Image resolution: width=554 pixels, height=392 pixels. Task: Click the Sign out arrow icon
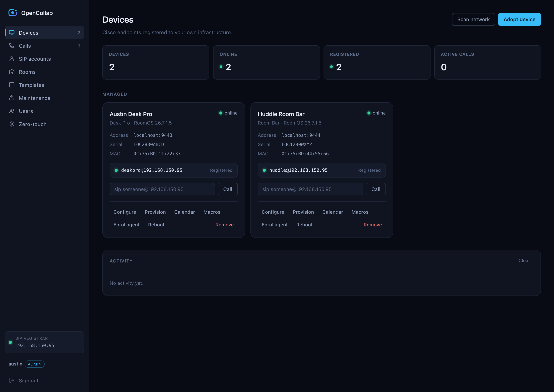12,380
